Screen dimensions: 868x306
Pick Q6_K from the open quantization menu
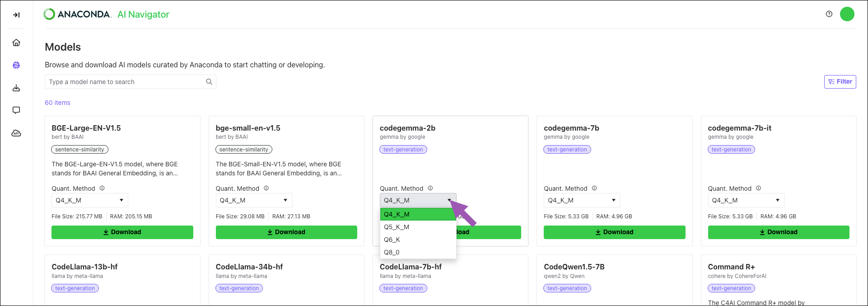click(x=418, y=240)
